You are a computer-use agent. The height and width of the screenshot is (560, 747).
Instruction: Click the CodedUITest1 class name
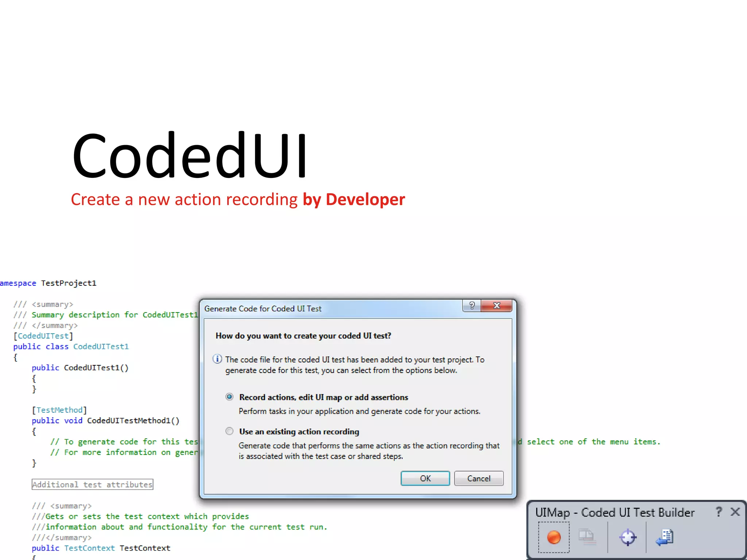click(101, 346)
